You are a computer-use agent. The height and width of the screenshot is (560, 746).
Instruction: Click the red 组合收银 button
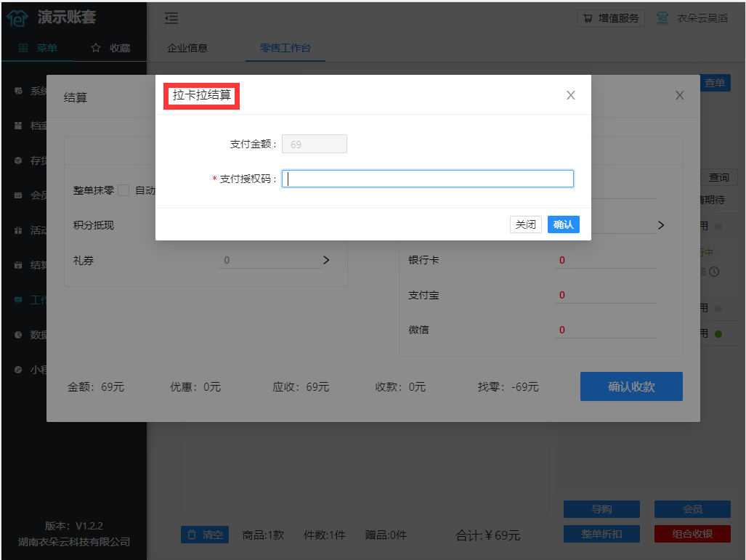point(692,534)
